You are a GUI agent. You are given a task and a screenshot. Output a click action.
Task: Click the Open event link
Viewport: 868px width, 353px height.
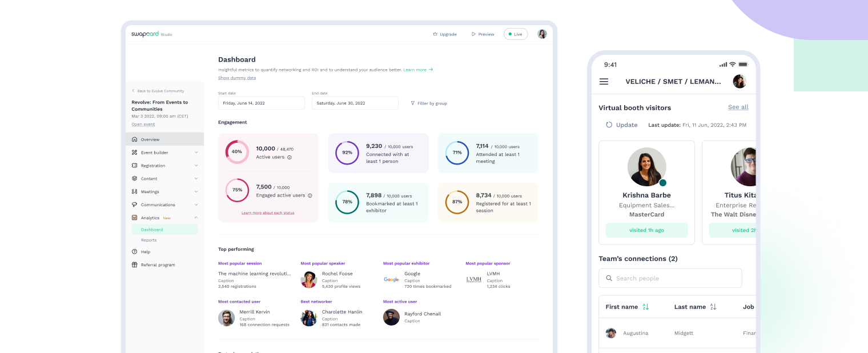pos(143,124)
